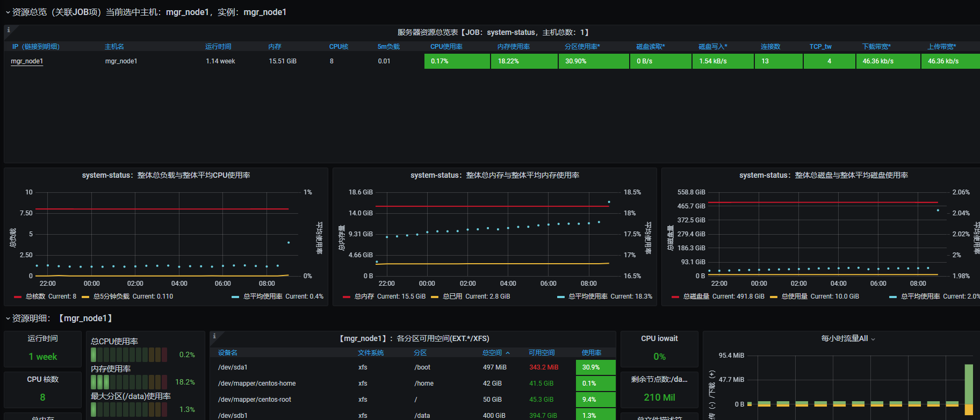Viewport: 980px width, 420px height.
Task: Open menu of CPU iowait panel title
Action: (659, 338)
